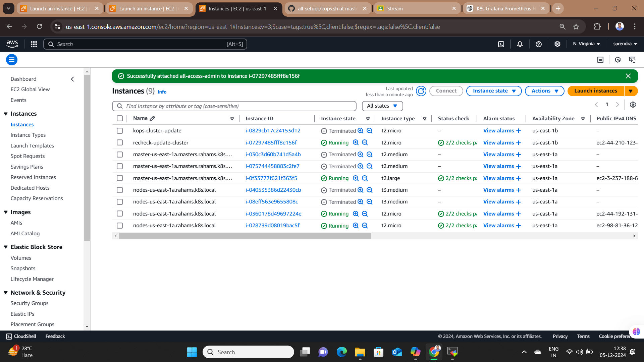This screenshot has width=644, height=362.
Task: Open the Actions dropdown menu
Action: click(544, 91)
